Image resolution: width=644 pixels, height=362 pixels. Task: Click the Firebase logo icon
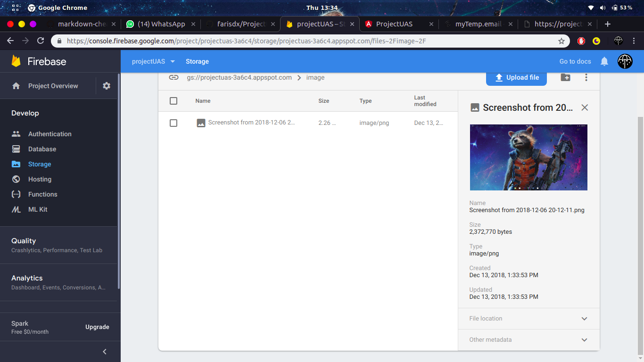click(x=17, y=61)
